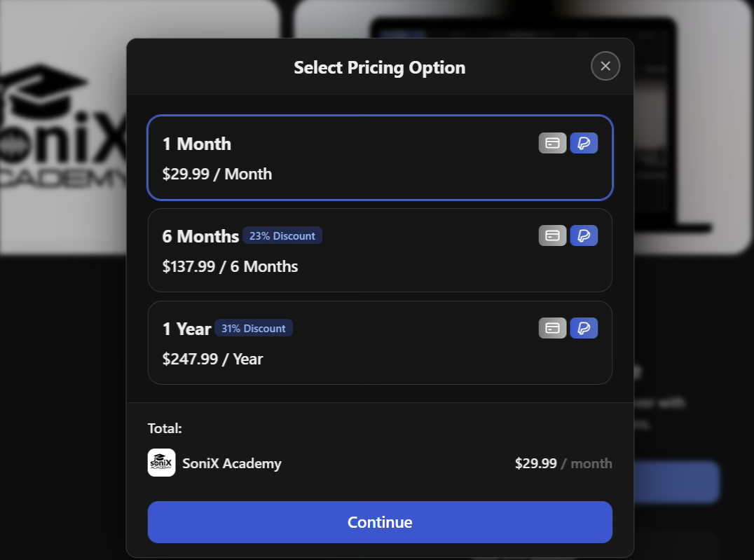754x560 pixels.
Task: Click the SoniX Academy logo in the Total section
Action: tap(161, 463)
